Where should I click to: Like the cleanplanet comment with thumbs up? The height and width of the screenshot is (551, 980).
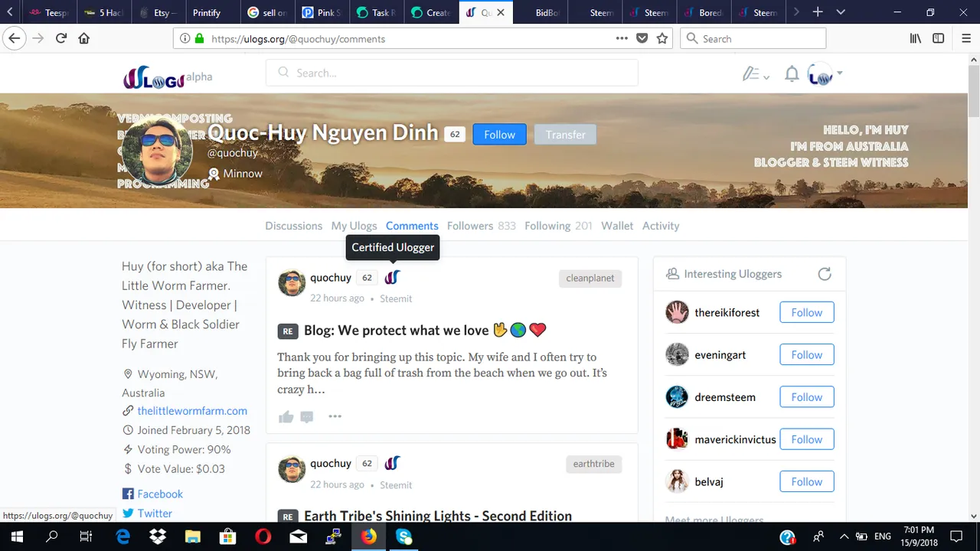286,416
